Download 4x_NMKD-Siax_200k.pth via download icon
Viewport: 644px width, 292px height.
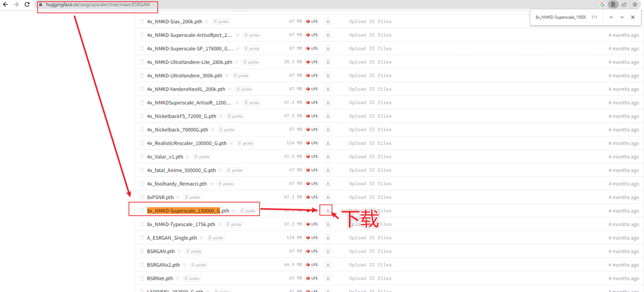(x=328, y=21)
